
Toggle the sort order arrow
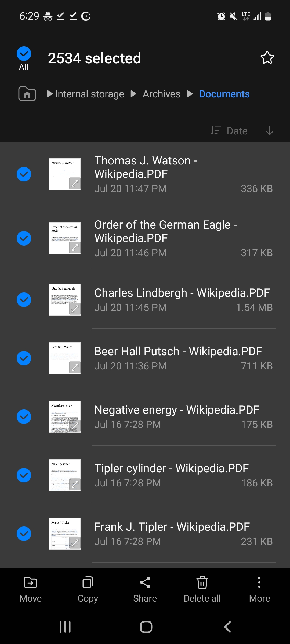coord(270,131)
